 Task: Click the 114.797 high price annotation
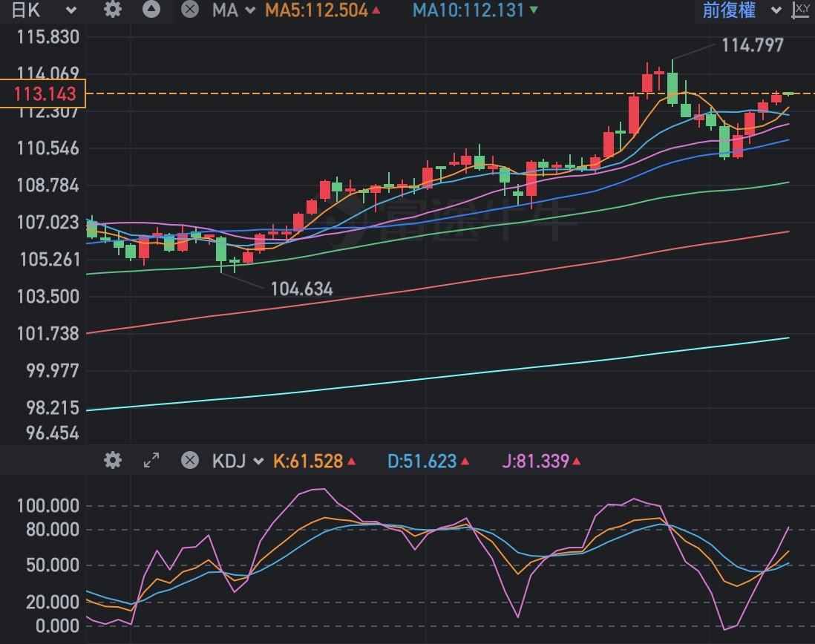pyautogui.click(x=752, y=45)
